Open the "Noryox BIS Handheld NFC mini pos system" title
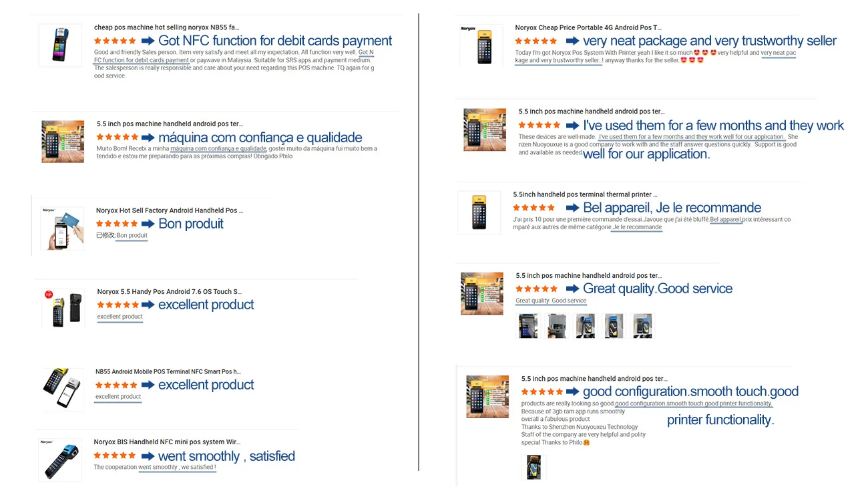This screenshot has height=501, width=868. click(167, 442)
